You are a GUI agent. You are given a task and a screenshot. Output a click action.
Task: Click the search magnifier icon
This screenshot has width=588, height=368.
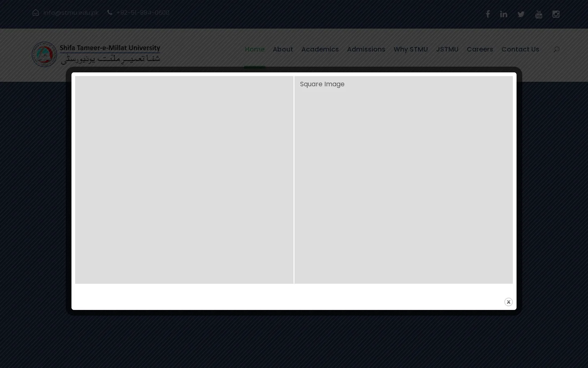tap(556, 49)
